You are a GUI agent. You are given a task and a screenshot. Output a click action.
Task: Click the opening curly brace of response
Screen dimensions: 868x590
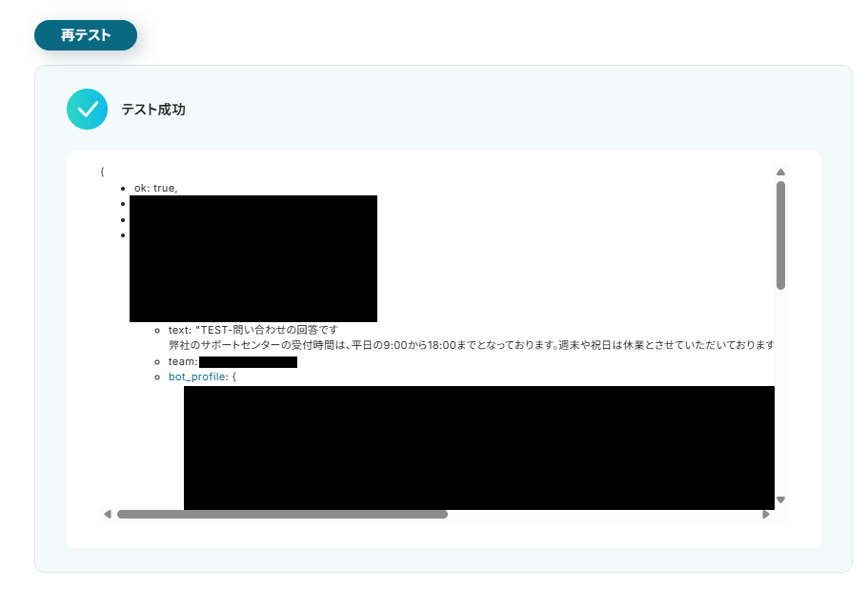coord(102,172)
